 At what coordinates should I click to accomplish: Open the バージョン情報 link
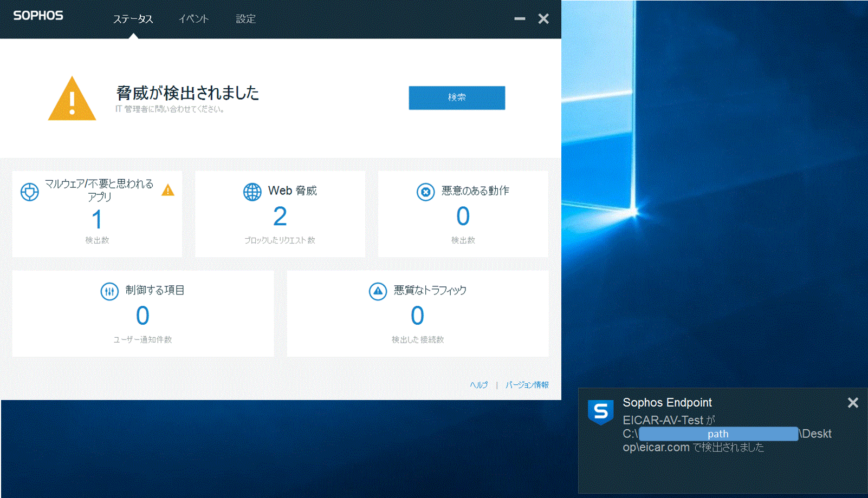coord(527,385)
